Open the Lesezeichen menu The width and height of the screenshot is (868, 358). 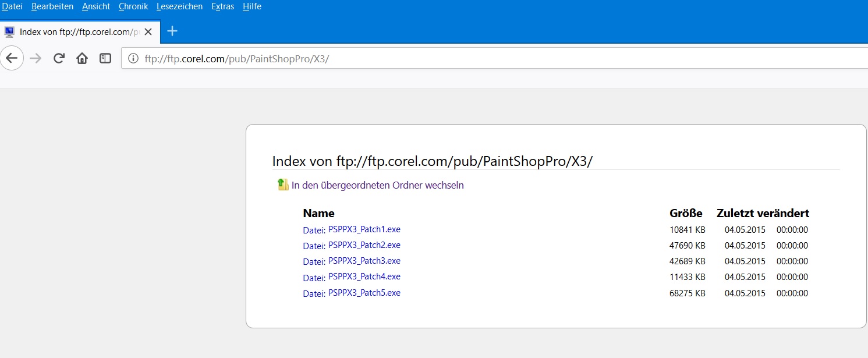[x=180, y=6]
